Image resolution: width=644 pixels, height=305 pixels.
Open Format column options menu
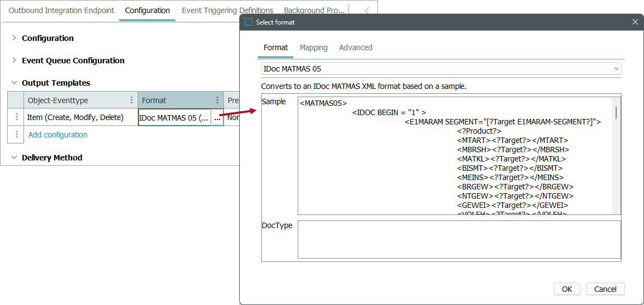pos(217,100)
